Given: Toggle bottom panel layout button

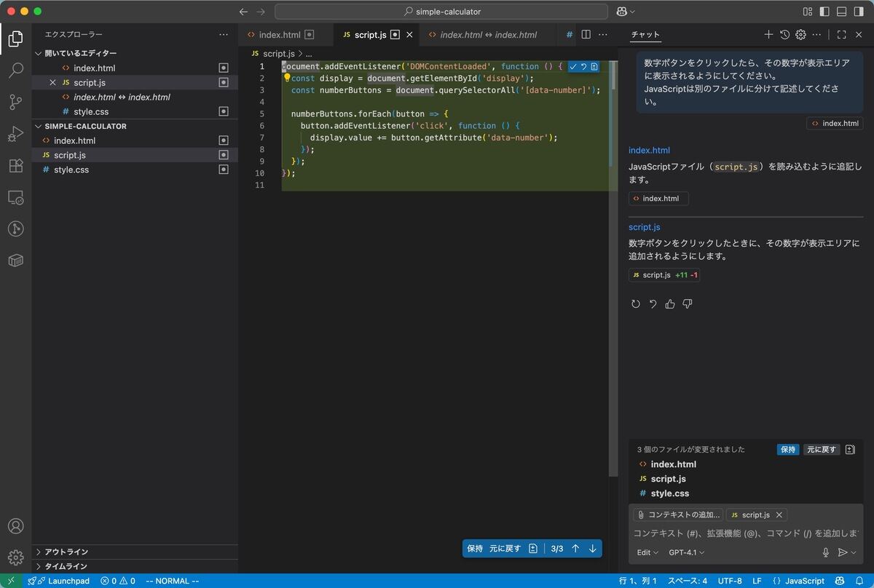Looking at the screenshot, I should [x=841, y=12].
